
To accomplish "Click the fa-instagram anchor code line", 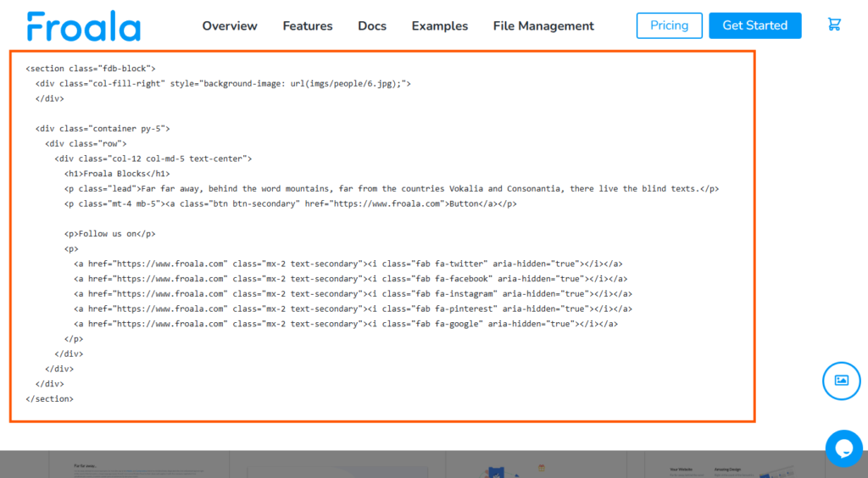I will point(353,294).
